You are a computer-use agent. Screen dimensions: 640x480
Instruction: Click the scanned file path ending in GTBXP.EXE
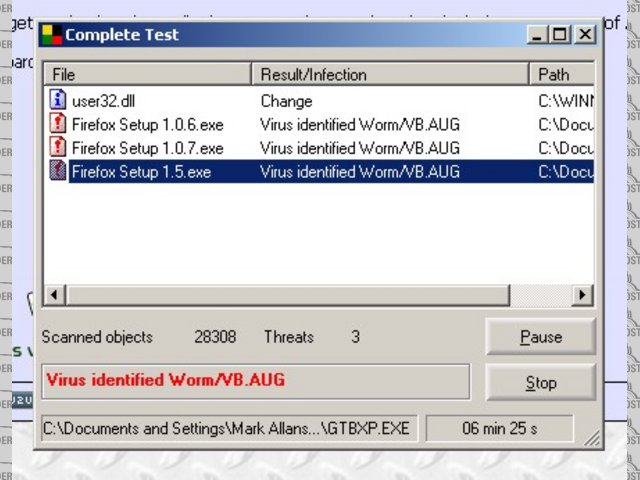(229, 428)
